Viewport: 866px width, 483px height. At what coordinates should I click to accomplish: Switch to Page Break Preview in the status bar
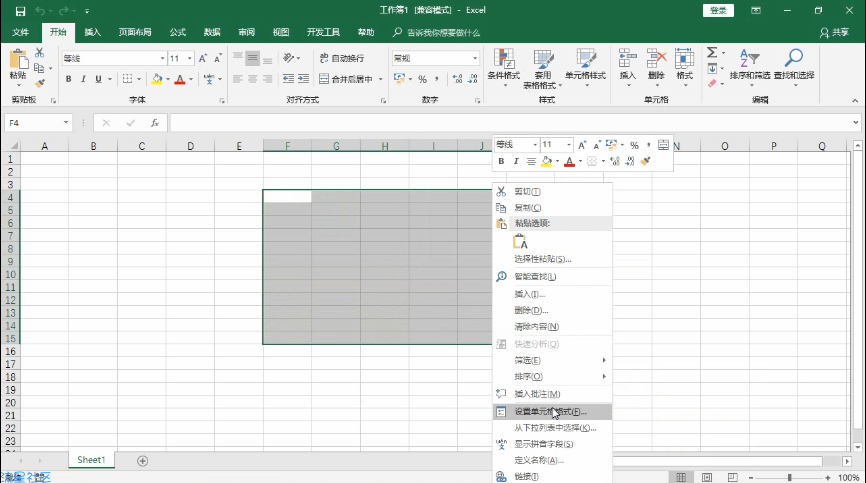(732, 477)
